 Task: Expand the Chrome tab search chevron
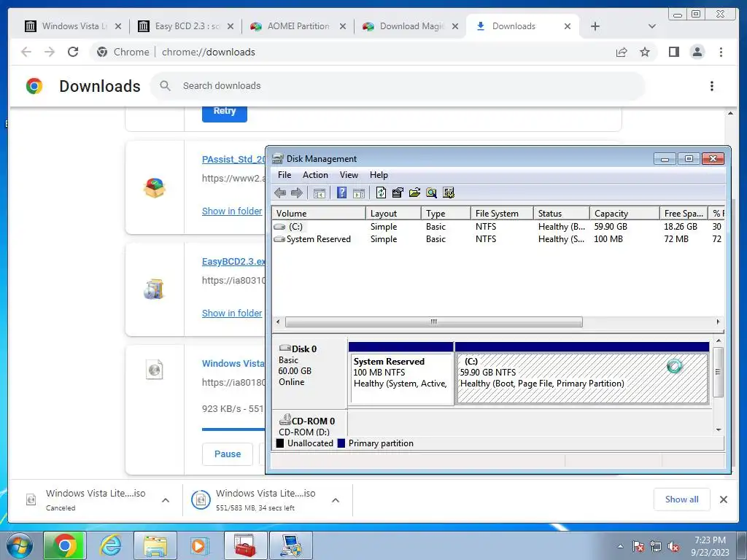pyautogui.click(x=652, y=26)
